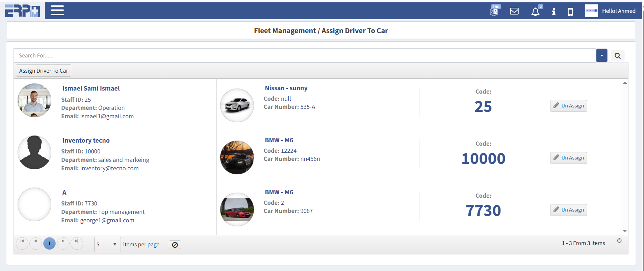Open the hamburger navigation menu
Screen dimensions: 644x271
click(57, 10)
